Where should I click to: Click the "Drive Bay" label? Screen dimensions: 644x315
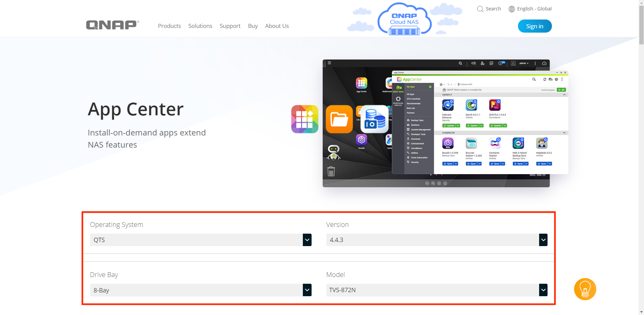(104, 275)
